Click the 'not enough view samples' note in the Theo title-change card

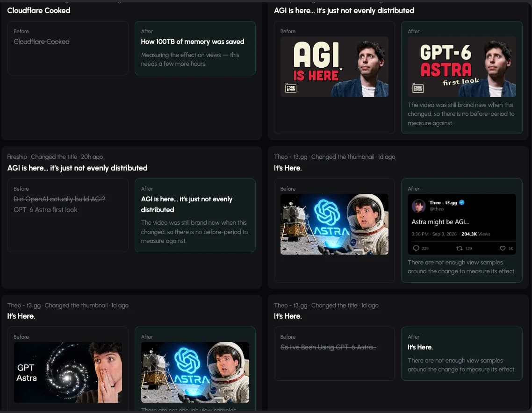click(461, 365)
